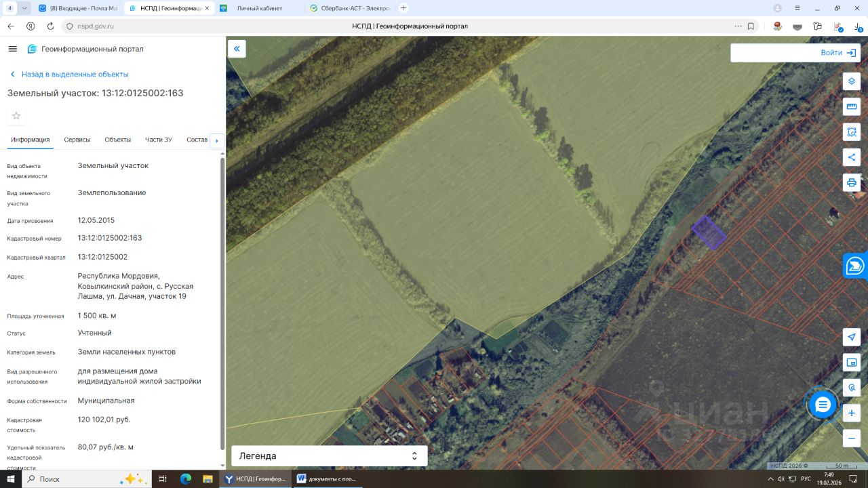Select the highlighted blue parcel on map
Viewport: 868px width, 488px height.
709,232
